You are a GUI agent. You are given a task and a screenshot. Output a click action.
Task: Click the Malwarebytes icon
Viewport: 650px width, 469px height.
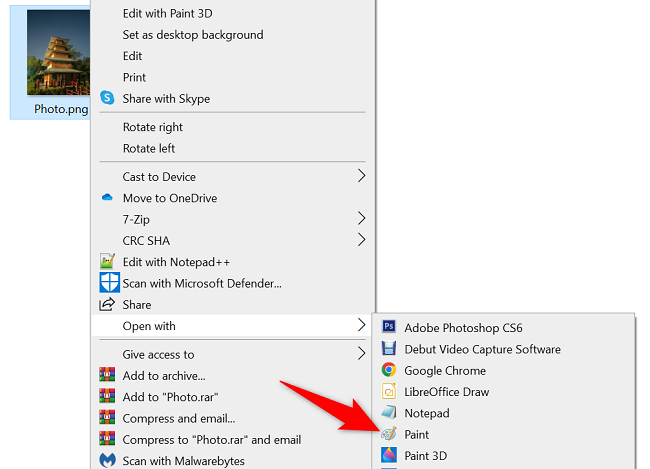coord(108,461)
